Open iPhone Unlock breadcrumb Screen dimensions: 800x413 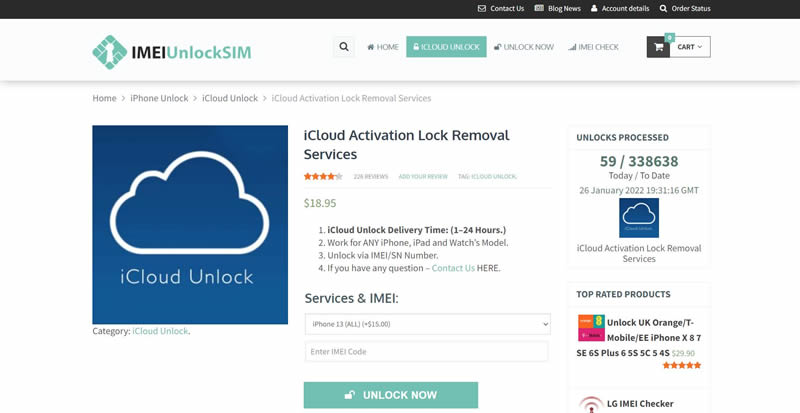coord(159,98)
